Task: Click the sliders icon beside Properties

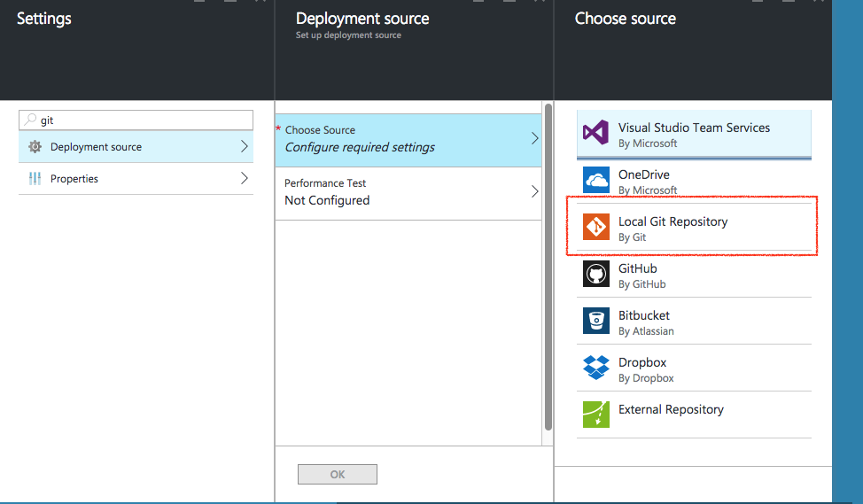Action: click(x=35, y=178)
